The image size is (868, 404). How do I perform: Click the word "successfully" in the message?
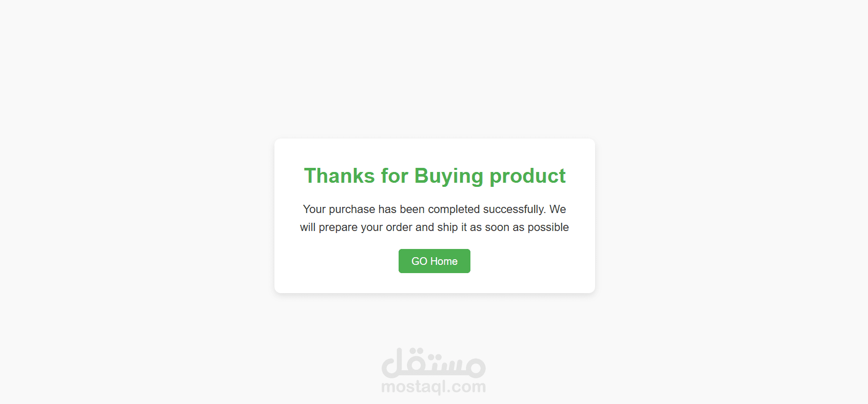click(x=514, y=209)
